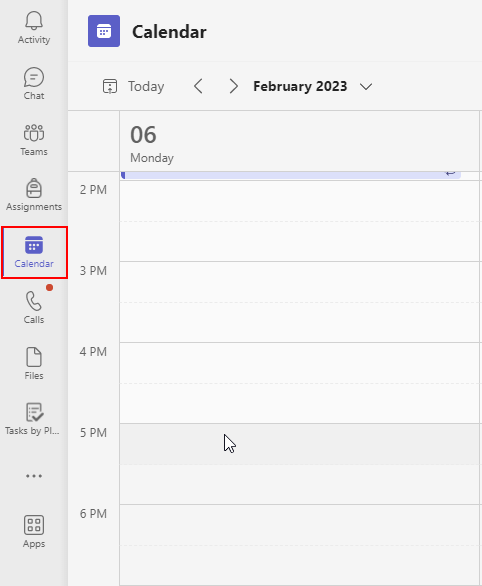This screenshot has height=586, width=482.
Task: Click the chevron beside February 2023
Action: click(366, 87)
